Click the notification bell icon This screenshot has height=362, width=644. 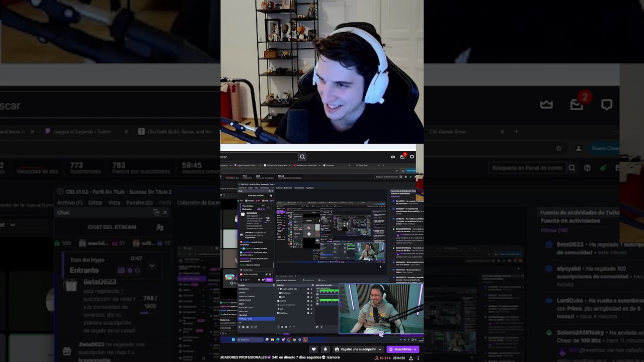pos(326,349)
